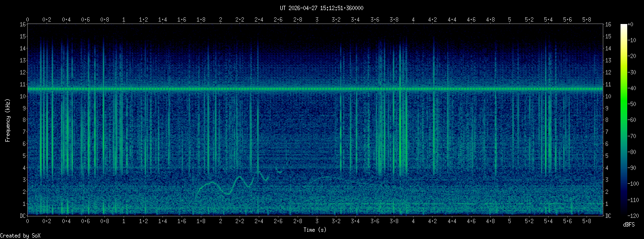644x239 pixels.
Task: Click the 5-second tick on the bottom time axis
Action: [x=510, y=222]
